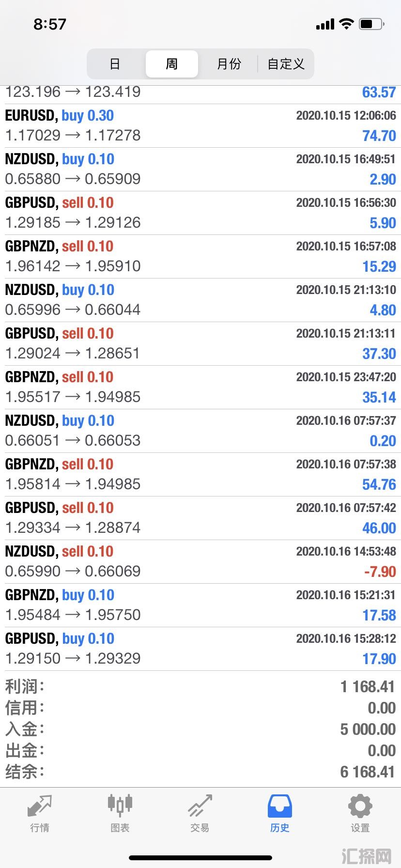This screenshot has height=868, width=401.
Task: Tap the Wi-Fi icon in status bar
Action: tap(346, 24)
